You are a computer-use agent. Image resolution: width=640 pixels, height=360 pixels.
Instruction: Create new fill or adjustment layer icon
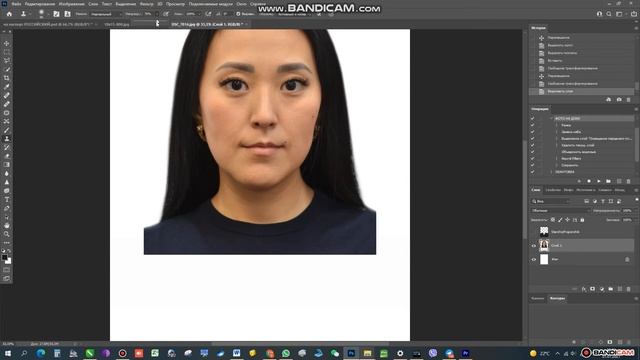coord(602,289)
